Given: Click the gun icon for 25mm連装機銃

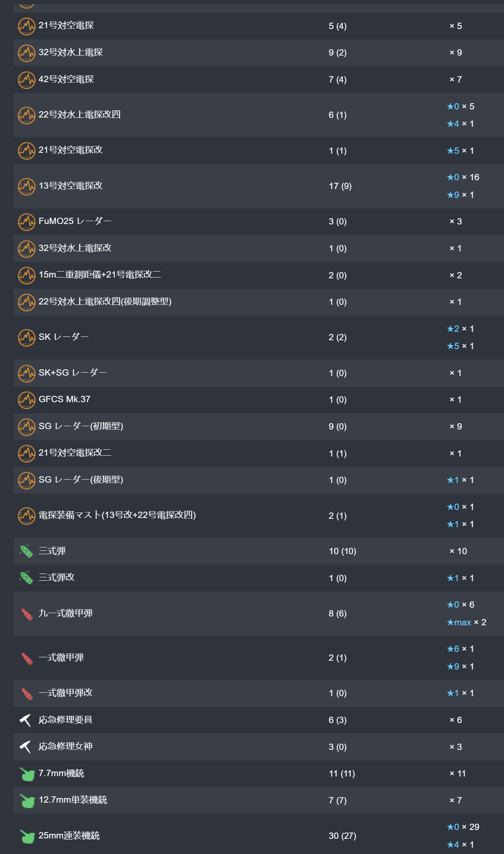Looking at the screenshot, I should point(27,836).
